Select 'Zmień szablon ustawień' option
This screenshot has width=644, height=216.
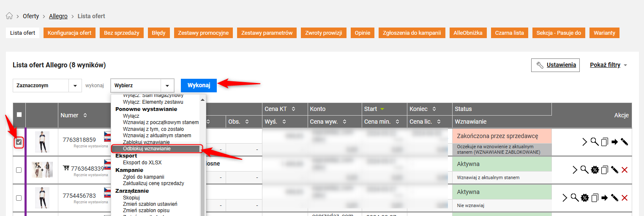150,204
